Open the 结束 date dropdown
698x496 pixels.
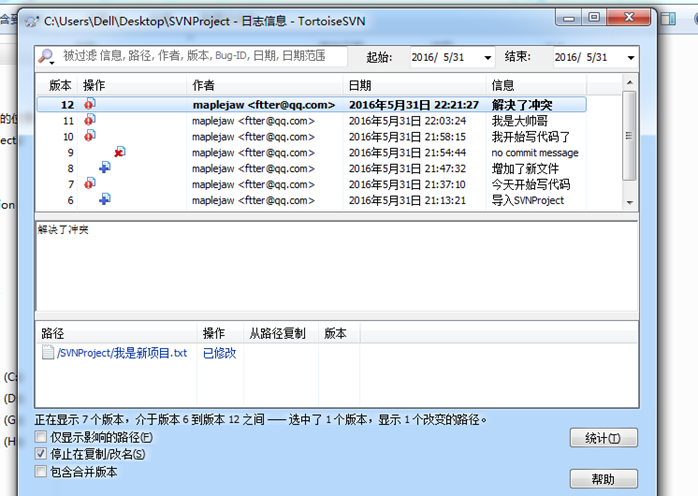coord(631,57)
